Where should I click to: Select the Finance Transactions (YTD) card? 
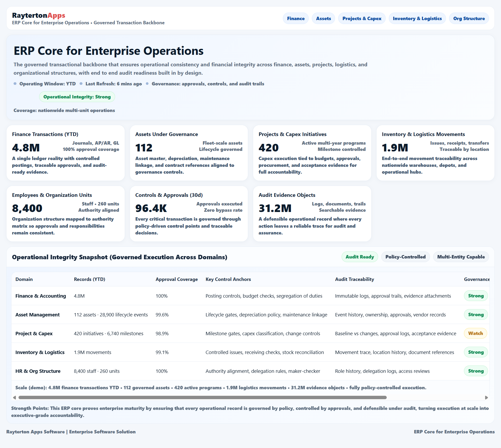65,153
